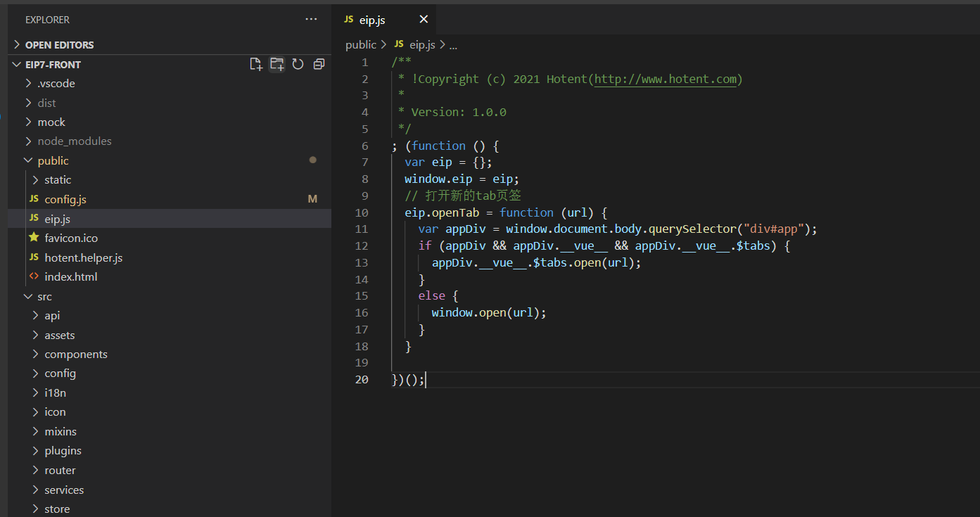Select the eip.js editor tab
The image size is (980, 517).
tap(372, 20)
